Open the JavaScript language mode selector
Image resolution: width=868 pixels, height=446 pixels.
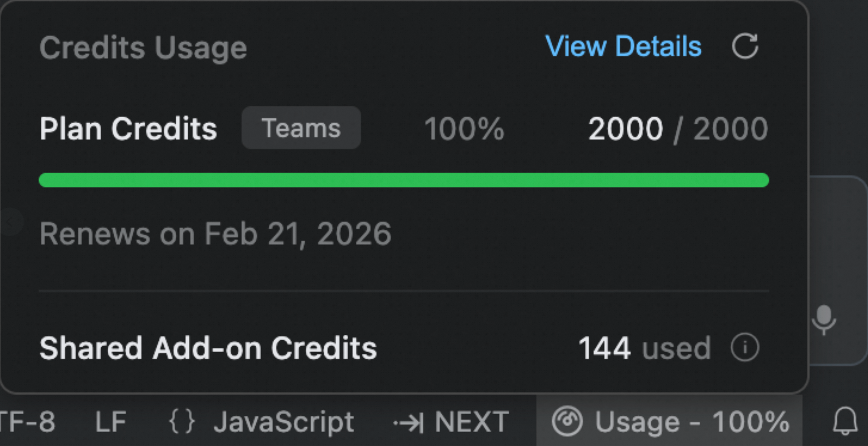284,421
